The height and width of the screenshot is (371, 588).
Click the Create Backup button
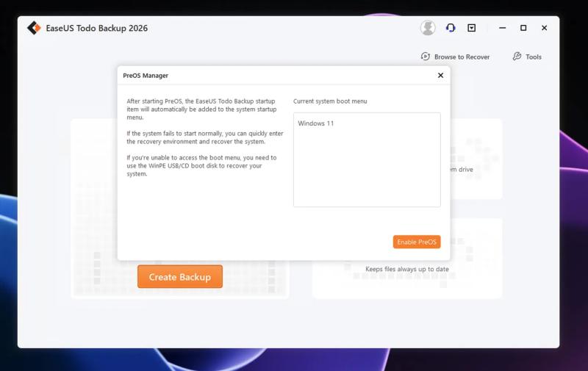(x=180, y=276)
